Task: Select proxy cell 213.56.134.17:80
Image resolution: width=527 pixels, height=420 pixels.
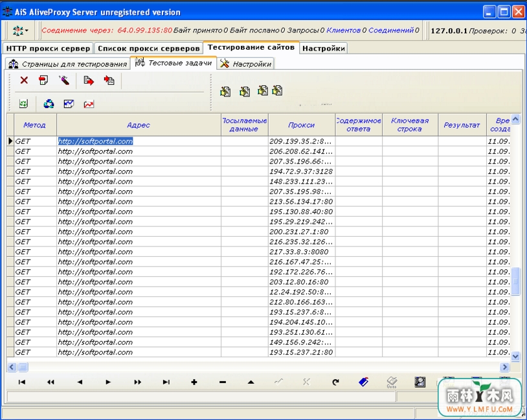Action: coord(302,202)
